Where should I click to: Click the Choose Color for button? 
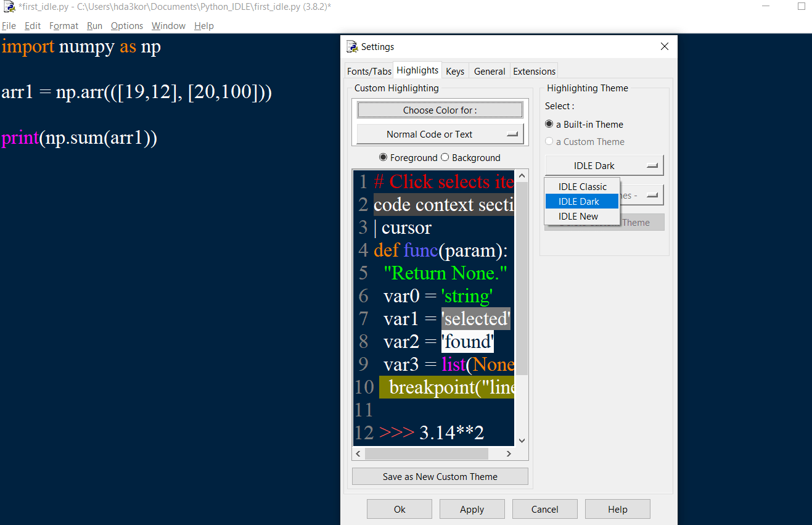point(440,110)
